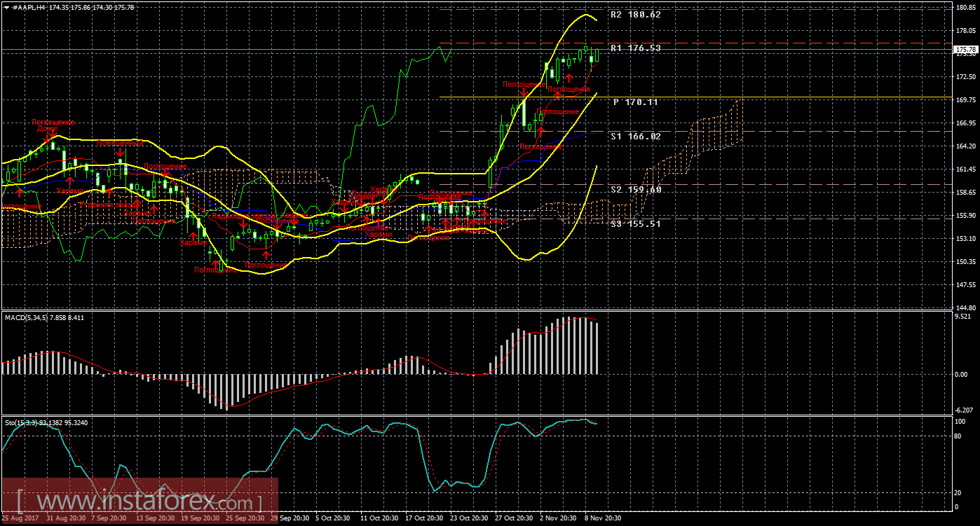Click the 27 Oct 20:30 time label
This screenshot has width=980, height=526.
pyautogui.click(x=514, y=519)
